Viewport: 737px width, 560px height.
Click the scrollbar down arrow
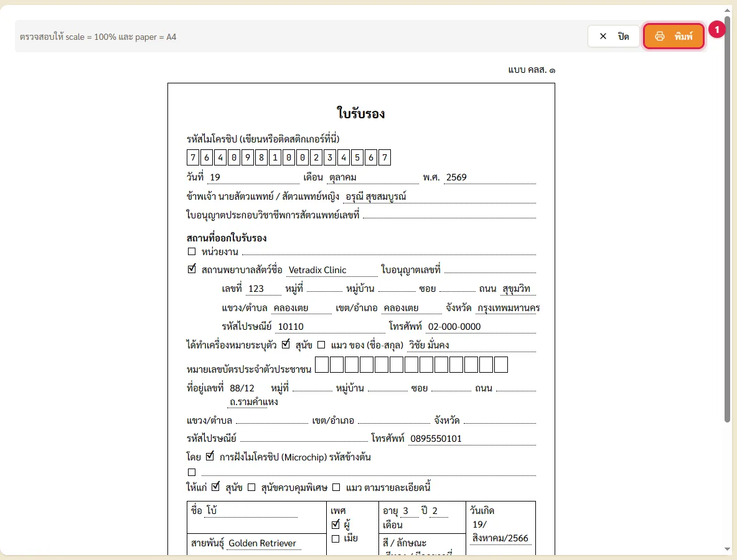click(727, 549)
